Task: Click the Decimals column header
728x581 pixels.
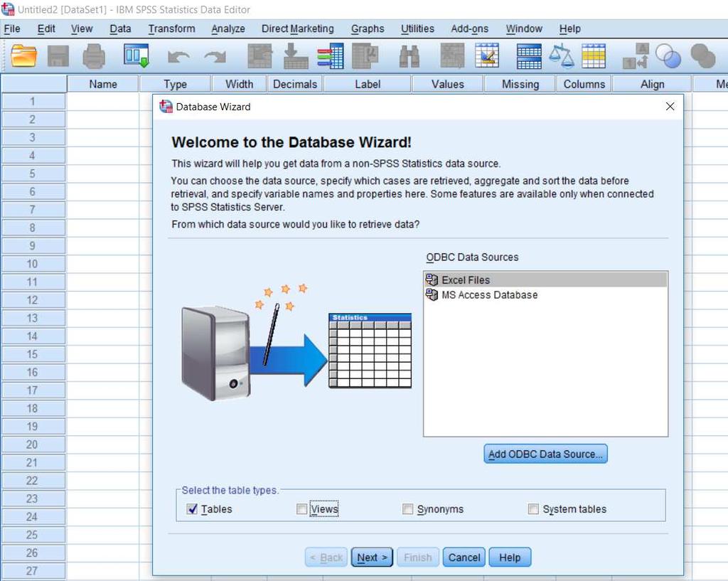Action: (295, 84)
